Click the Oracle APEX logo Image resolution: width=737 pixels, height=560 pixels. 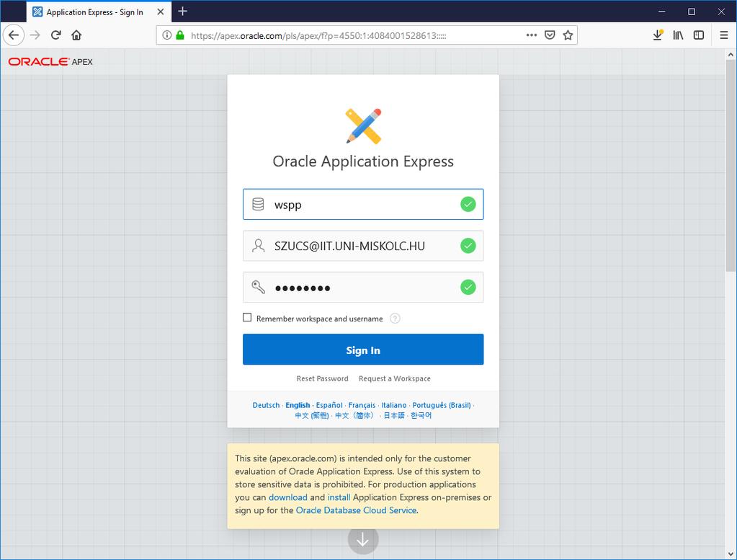tap(50, 61)
